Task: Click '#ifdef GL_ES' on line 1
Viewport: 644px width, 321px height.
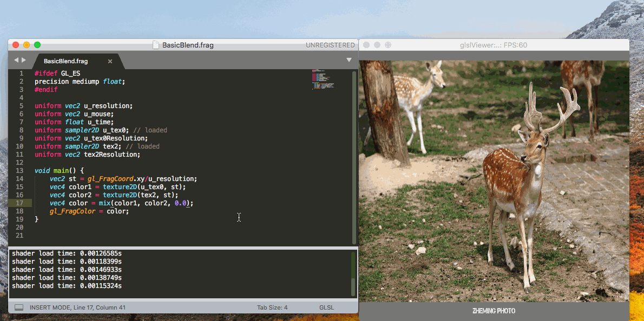Action: (x=57, y=73)
